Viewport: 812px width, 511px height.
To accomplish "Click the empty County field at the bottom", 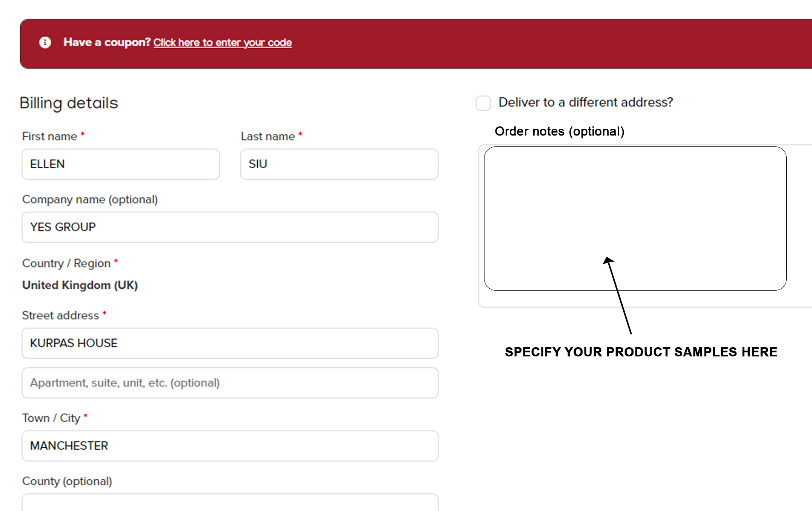I will pos(230,504).
